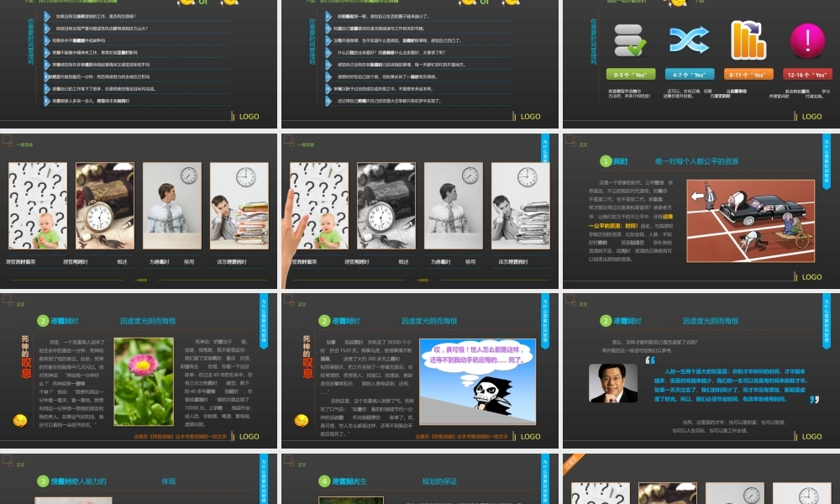This screenshot has height=504, width=840.
Task: Select color photo of man chained to chair
Action: (172, 206)
